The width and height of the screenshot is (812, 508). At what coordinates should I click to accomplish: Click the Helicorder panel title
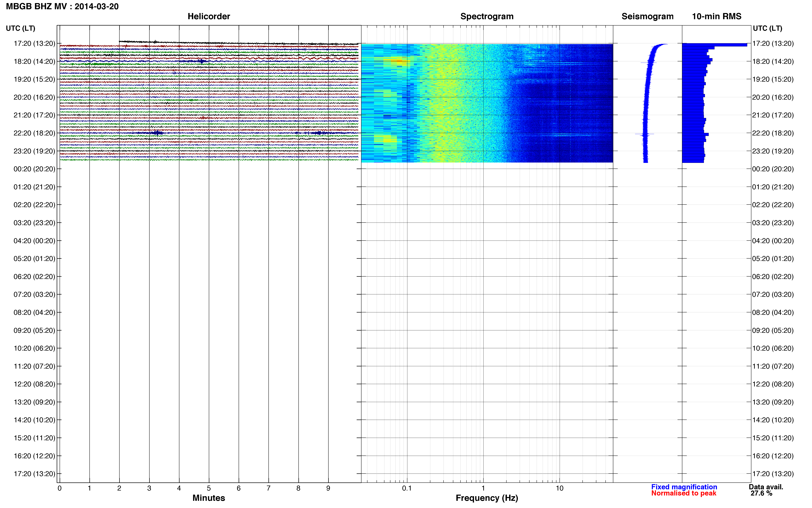coord(208,16)
